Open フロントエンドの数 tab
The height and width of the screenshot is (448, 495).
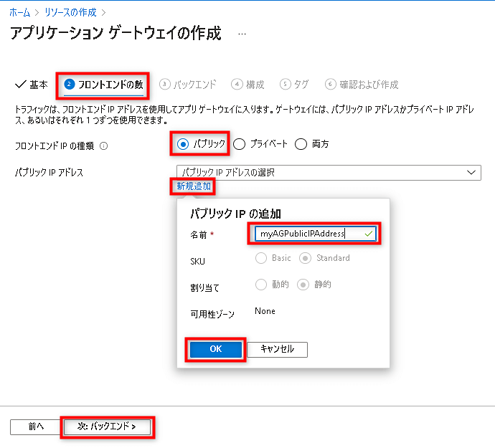coord(103,85)
